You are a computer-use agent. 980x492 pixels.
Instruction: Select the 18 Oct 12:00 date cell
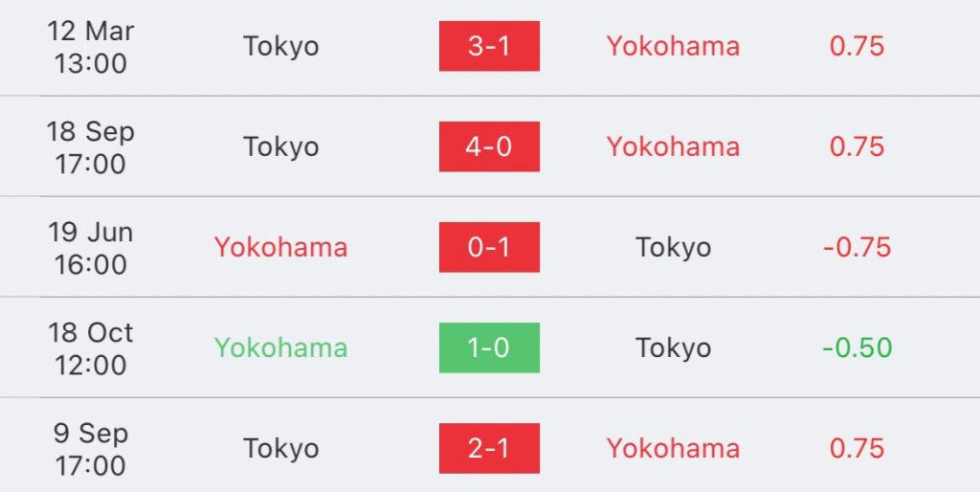91,348
